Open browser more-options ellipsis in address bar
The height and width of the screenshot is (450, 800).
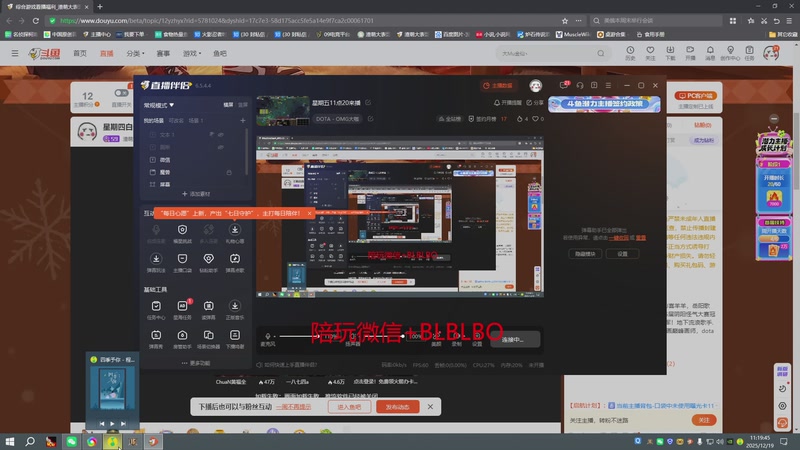tap(579, 20)
